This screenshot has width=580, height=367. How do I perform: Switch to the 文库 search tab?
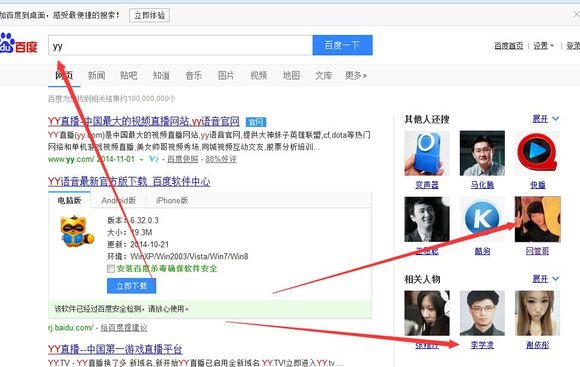click(323, 75)
